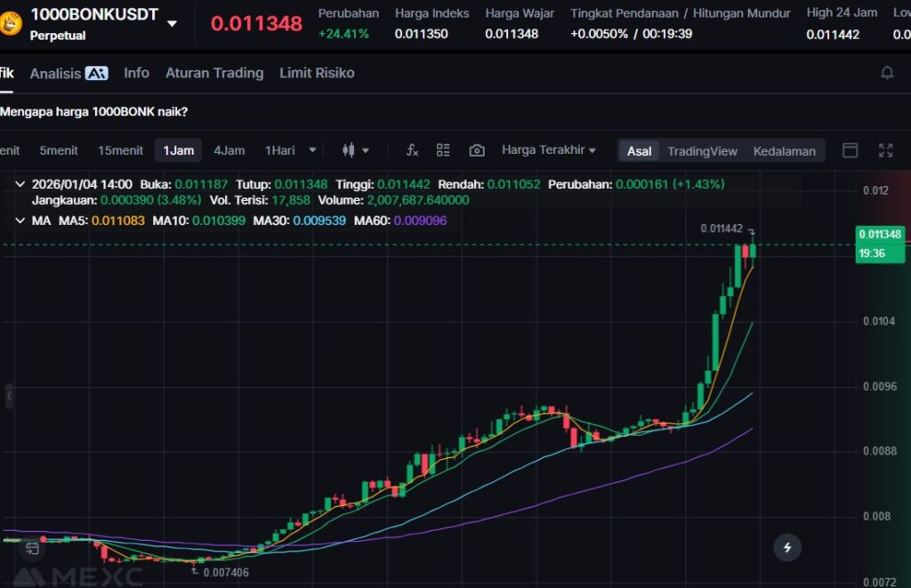The width and height of the screenshot is (911, 588).
Task: Switch chart view to Kedalaman
Action: pos(784,151)
